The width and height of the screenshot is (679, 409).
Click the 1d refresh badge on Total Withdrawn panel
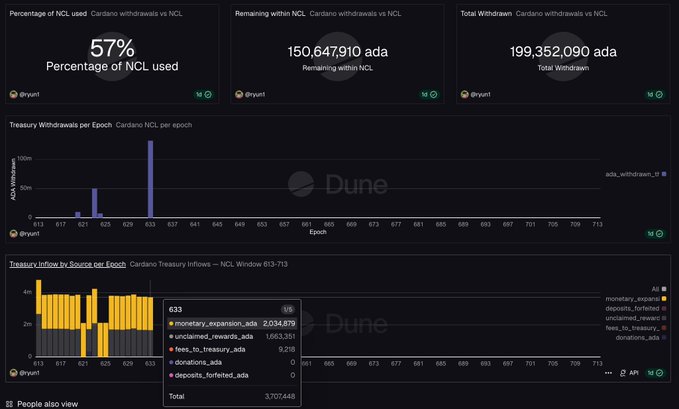[x=655, y=94]
